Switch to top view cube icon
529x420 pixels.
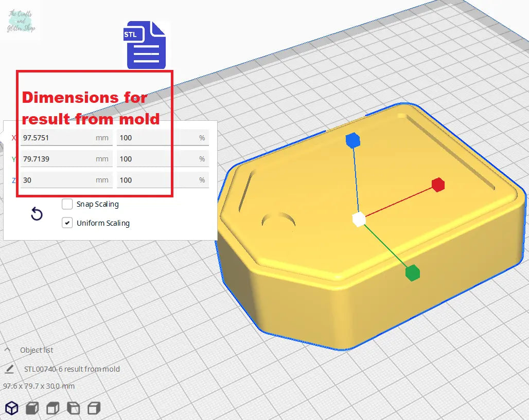pyautogui.click(x=52, y=408)
